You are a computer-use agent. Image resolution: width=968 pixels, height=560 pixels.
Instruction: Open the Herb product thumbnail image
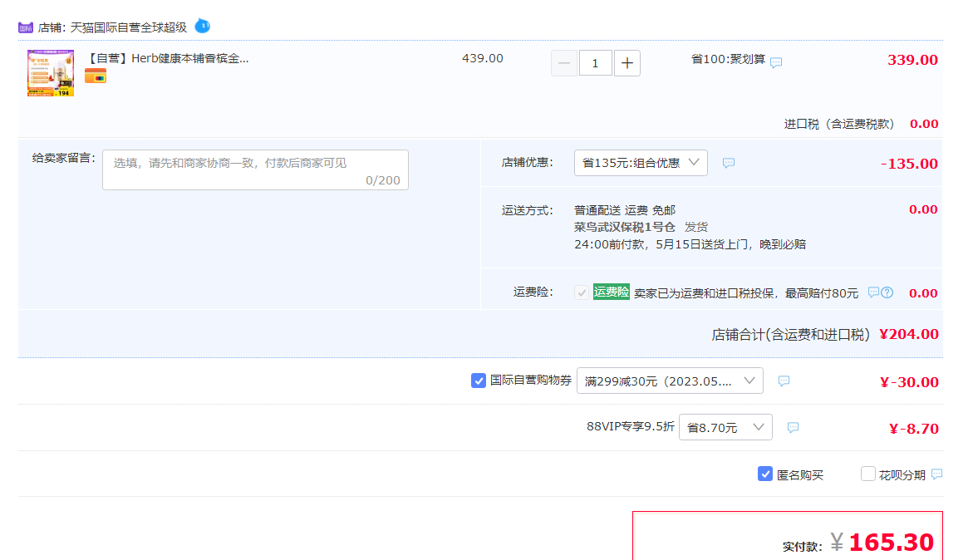51,73
